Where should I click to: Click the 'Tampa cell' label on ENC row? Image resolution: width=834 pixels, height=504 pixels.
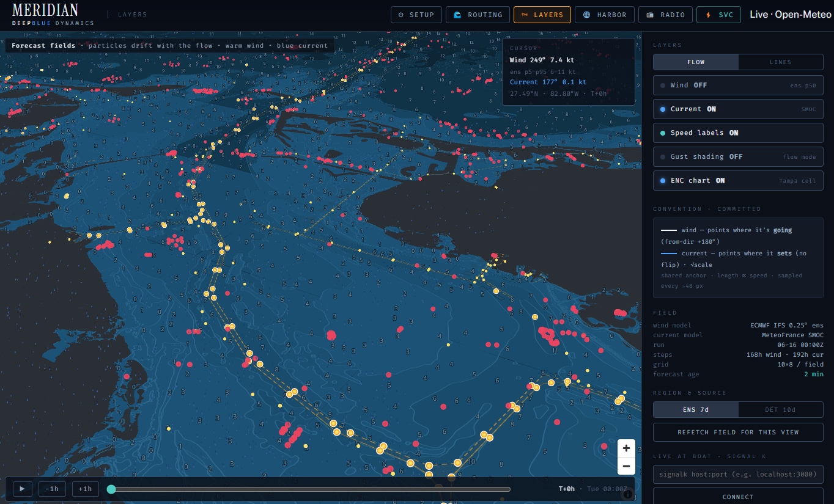[x=797, y=181]
